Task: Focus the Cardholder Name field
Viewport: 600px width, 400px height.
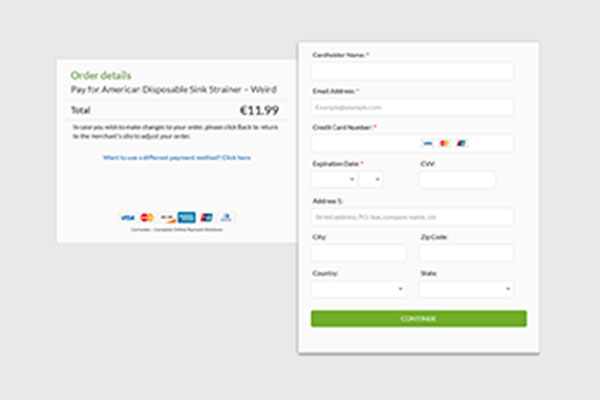Action: pos(412,71)
